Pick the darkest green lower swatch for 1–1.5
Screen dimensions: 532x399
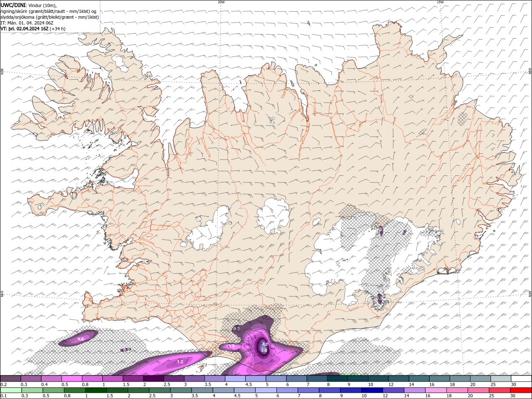pyautogui.click(x=96, y=390)
